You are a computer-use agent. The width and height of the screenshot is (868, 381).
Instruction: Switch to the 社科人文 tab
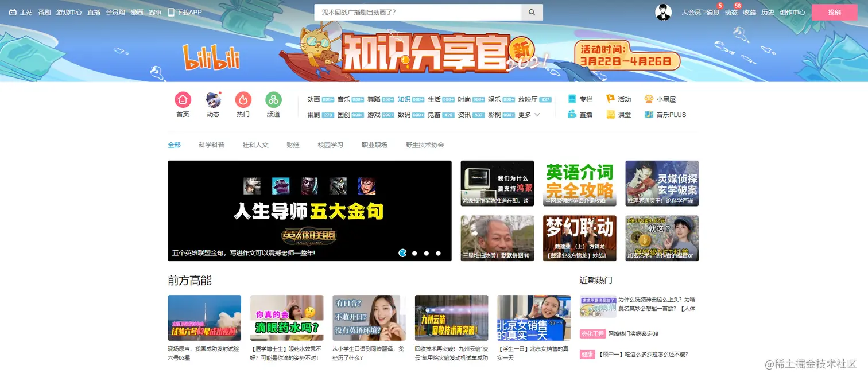pyautogui.click(x=255, y=145)
